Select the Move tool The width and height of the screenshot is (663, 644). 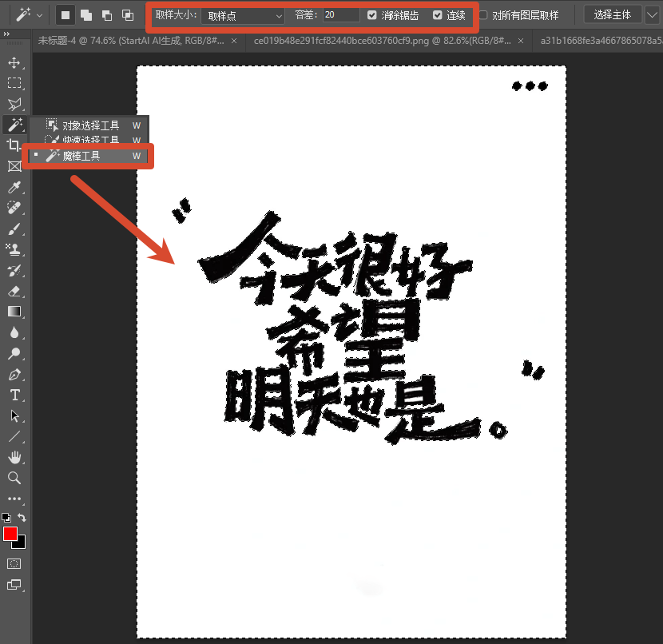pyautogui.click(x=14, y=62)
